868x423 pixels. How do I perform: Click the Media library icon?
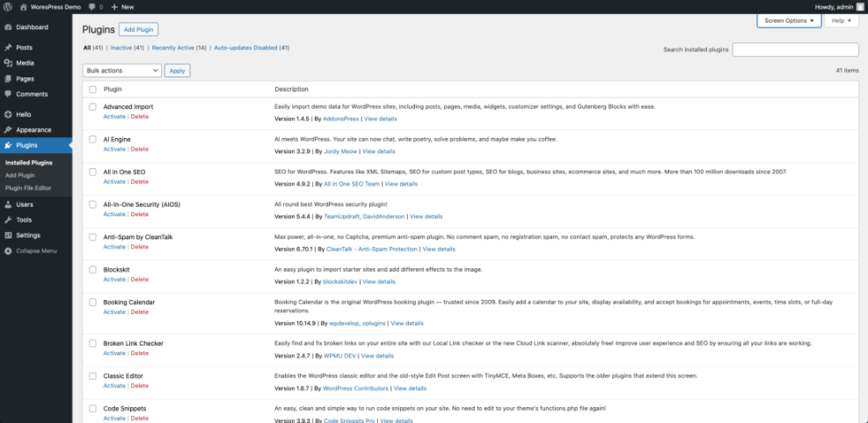[8, 63]
